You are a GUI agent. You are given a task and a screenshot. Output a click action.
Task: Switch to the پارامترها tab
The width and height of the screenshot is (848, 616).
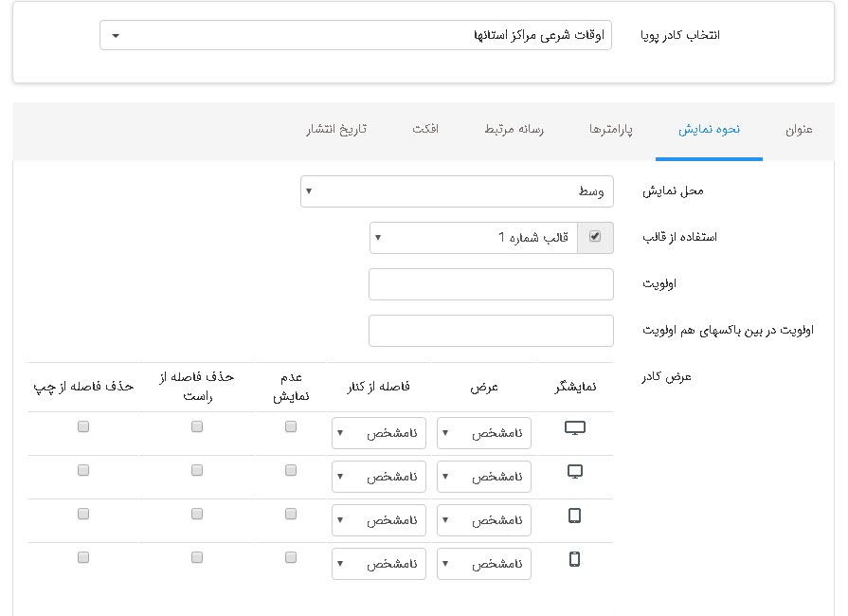(x=611, y=130)
